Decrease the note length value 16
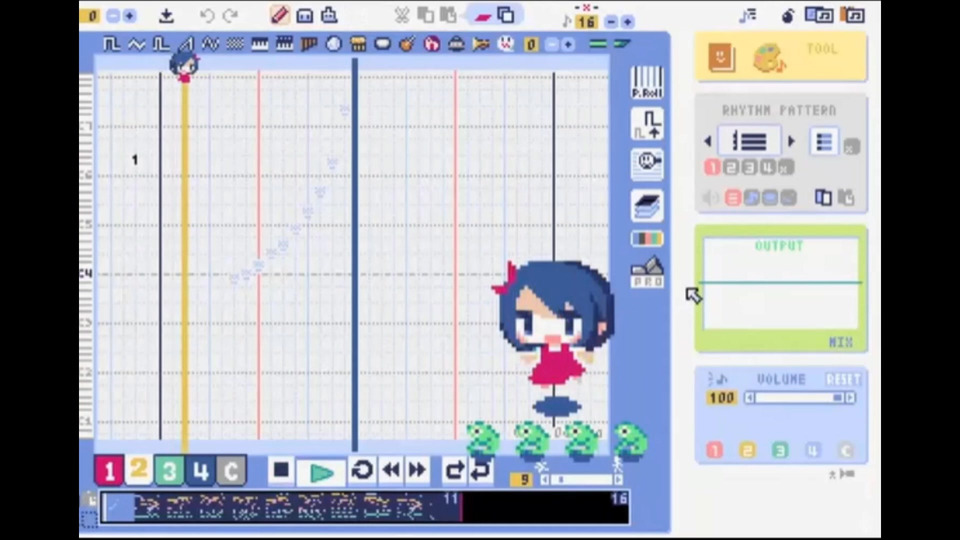960x540 pixels. click(611, 22)
